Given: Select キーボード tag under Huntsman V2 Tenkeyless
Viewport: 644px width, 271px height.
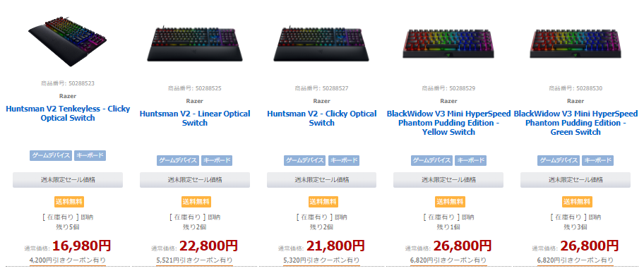Looking at the screenshot, I should 90,156.
